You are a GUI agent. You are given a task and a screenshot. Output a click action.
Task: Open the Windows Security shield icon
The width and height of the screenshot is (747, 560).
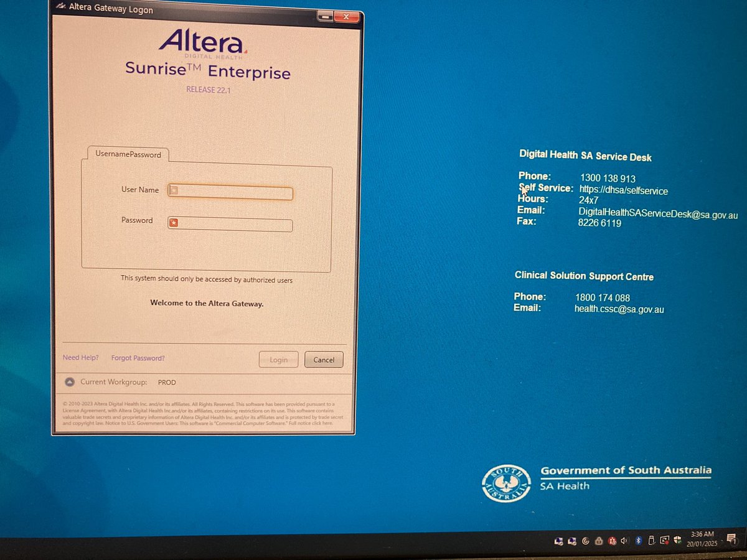(x=677, y=540)
